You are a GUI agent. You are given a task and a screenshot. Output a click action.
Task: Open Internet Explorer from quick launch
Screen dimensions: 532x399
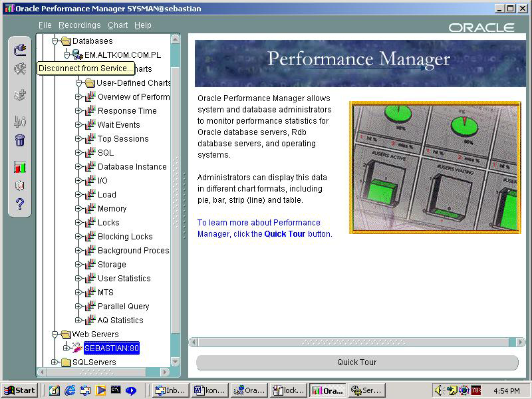[70, 390]
